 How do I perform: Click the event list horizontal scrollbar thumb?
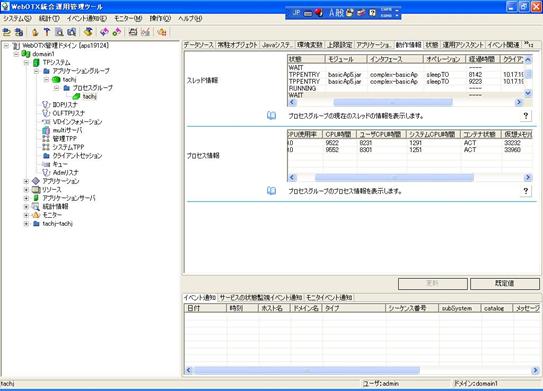[x=307, y=371]
